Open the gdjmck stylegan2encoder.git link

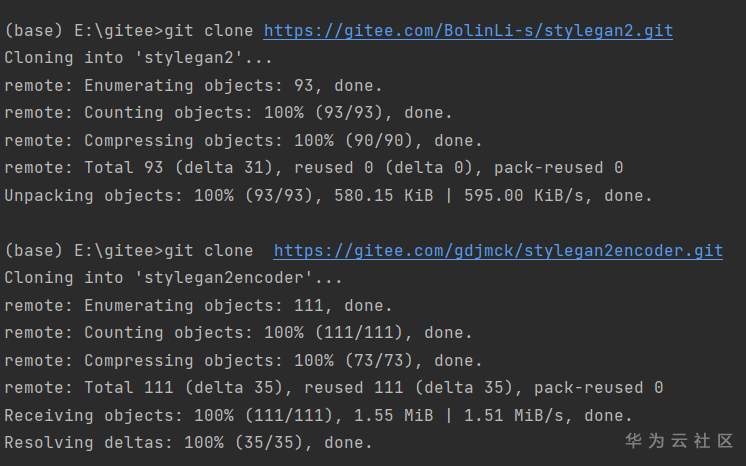497,250
